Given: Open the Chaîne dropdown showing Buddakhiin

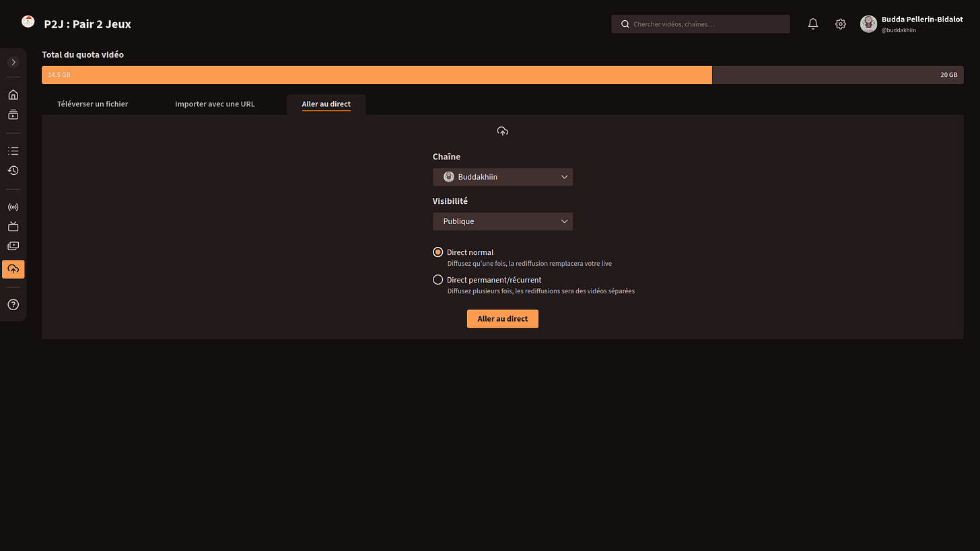Looking at the screenshot, I should pyautogui.click(x=503, y=177).
